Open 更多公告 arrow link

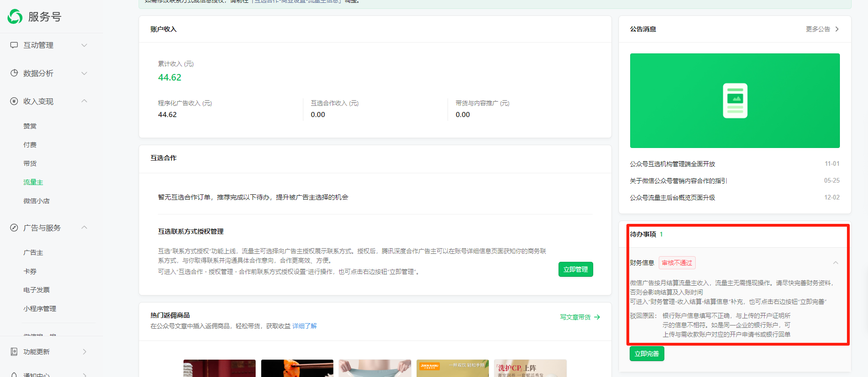pyautogui.click(x=822, y=29)
